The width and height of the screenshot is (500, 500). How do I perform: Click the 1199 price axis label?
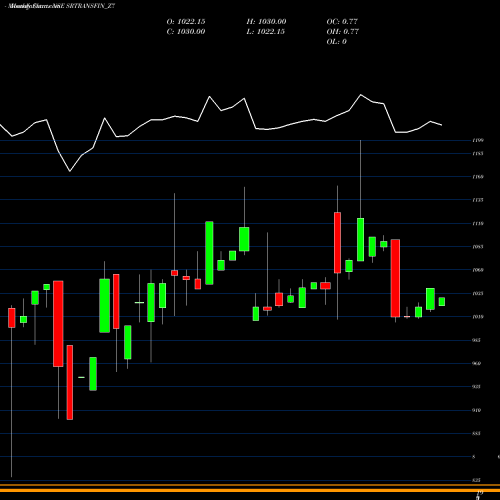click(478, 140)
